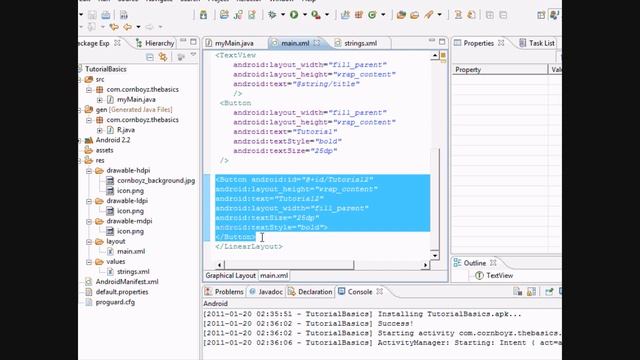Click the Property column header
Viewport: 640px width, 360px height.
(x=500, y=69)
